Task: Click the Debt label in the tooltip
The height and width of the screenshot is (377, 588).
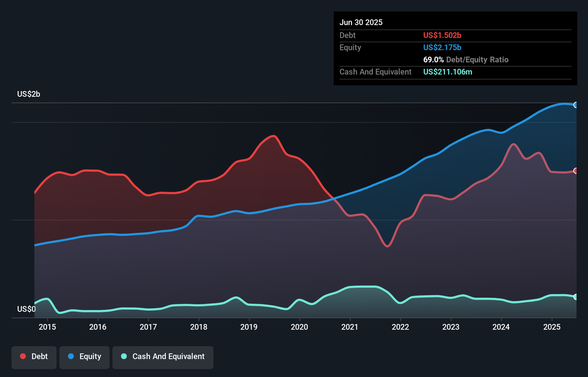Action: click(x=347, y=35)
